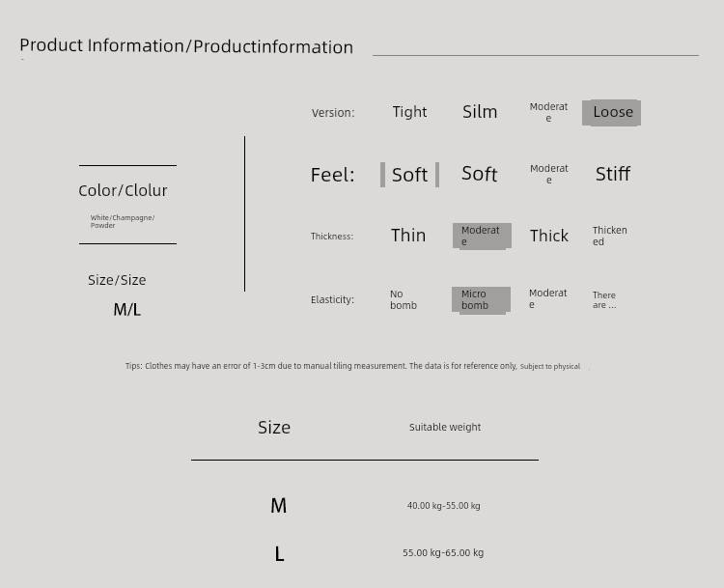The width and height of the screenshot is (724, 588).
Task: Pick the "Thickened" thickness option
Action: coord(609,236)
